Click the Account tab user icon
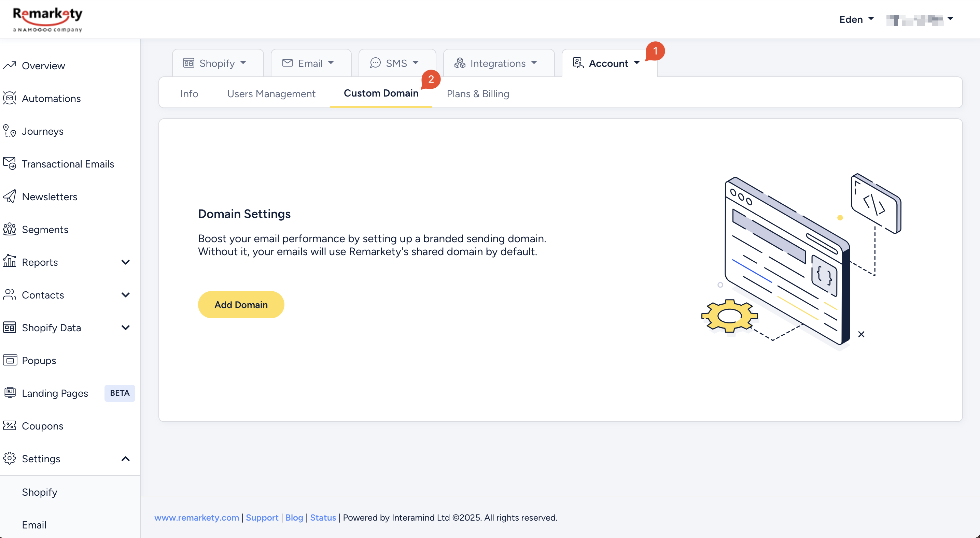 (x=578, y=63)
